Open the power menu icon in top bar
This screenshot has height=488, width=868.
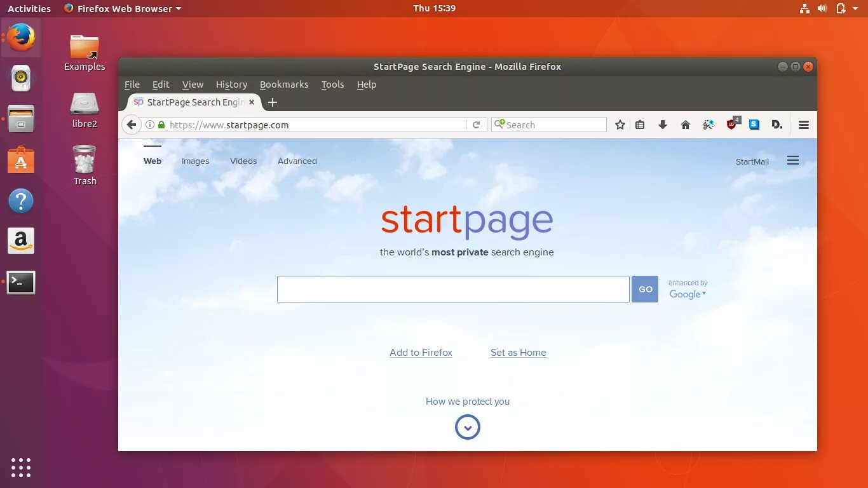(841, 8)
